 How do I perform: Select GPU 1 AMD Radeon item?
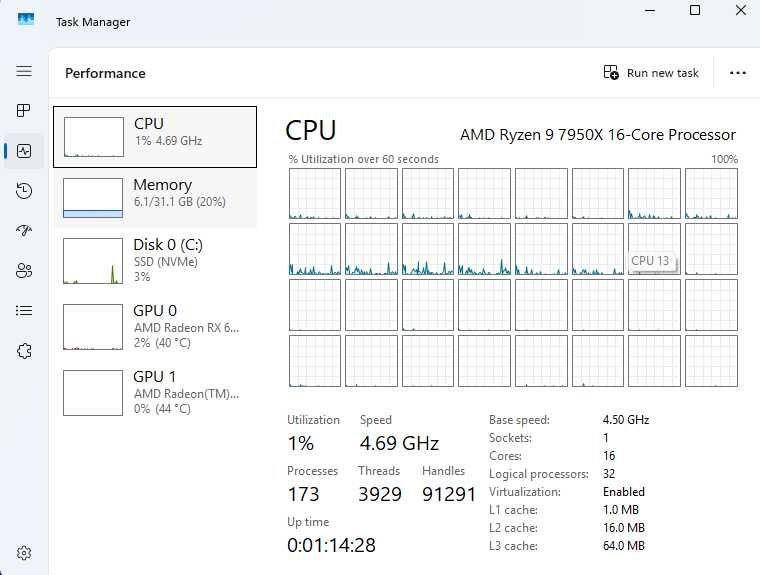155,392
